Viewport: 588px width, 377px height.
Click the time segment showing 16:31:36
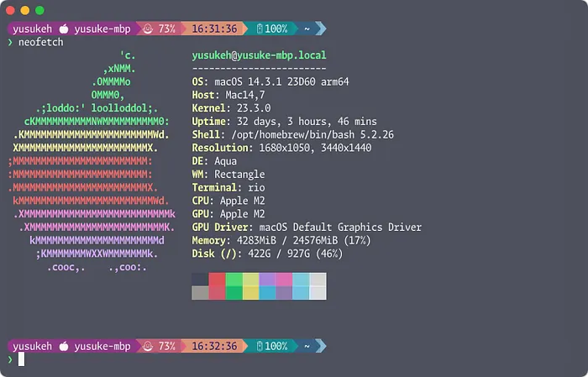(x=214, y=29)
